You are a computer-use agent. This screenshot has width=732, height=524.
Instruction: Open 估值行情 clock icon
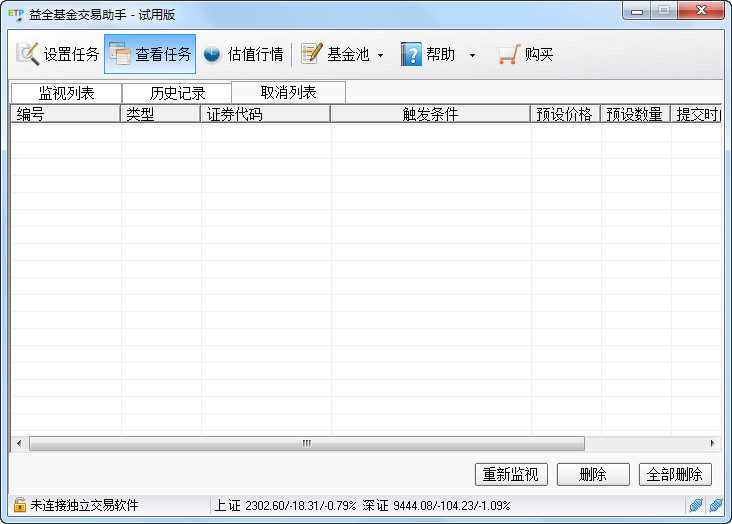coord(211,54)
